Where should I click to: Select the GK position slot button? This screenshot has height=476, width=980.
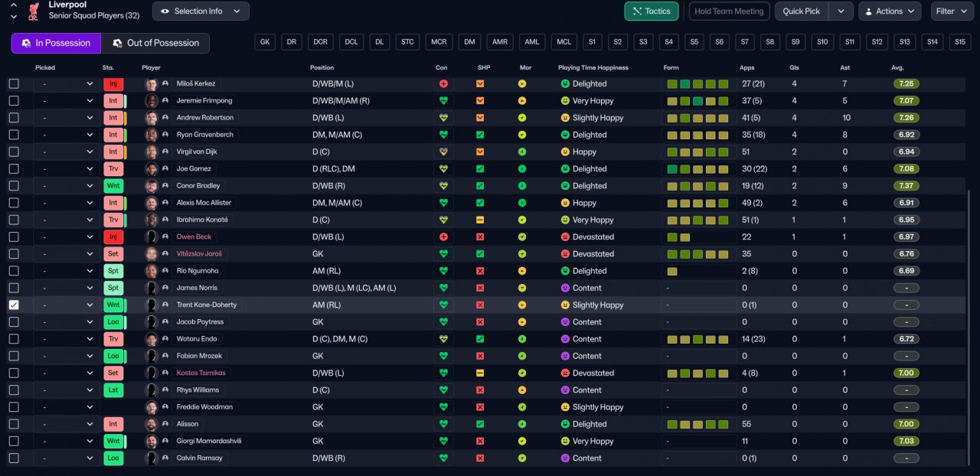click(x=265, y=42)
